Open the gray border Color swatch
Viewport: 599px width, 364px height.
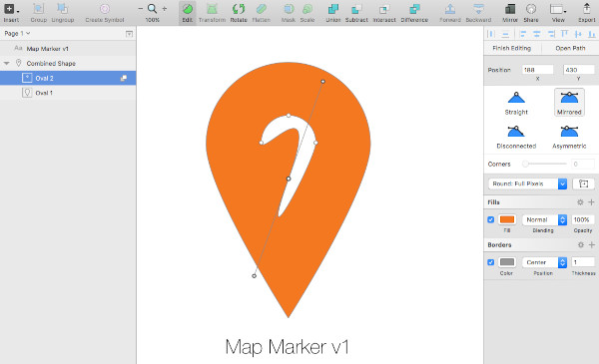click(x=507, y=262)
